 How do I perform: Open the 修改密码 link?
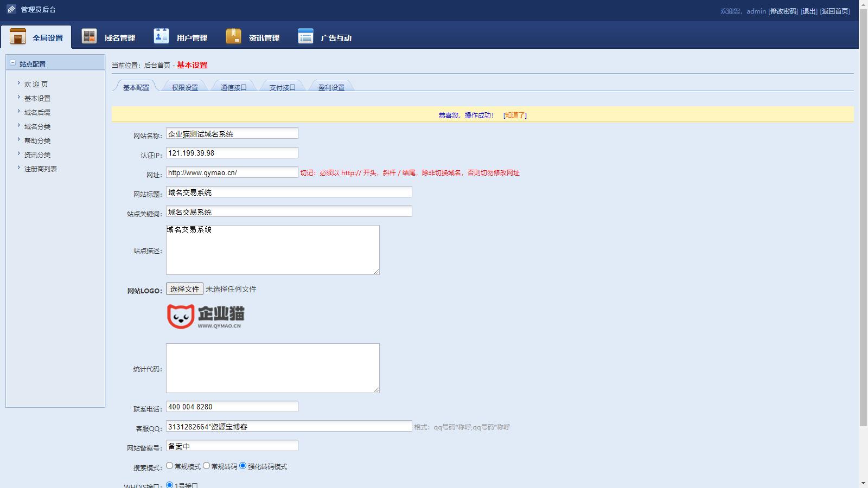coord(783,10)
